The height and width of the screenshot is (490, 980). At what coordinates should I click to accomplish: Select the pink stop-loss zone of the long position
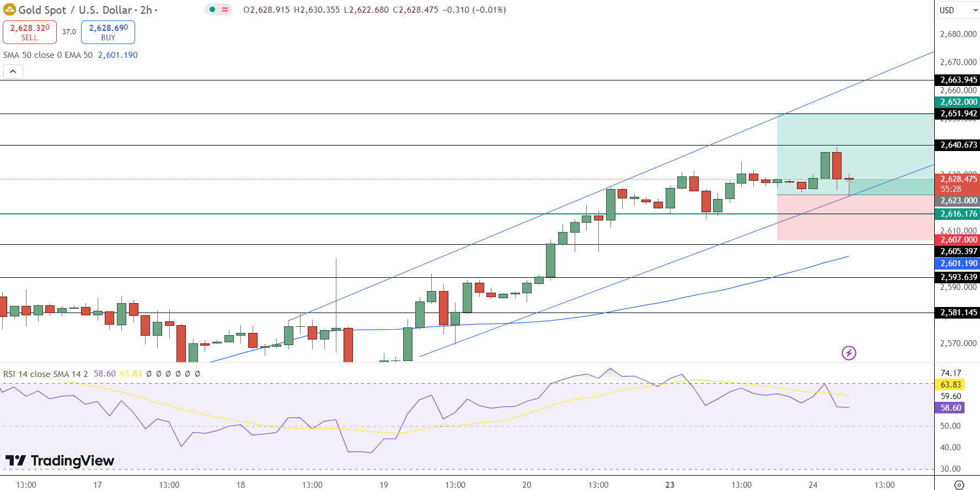pos(855,217)
